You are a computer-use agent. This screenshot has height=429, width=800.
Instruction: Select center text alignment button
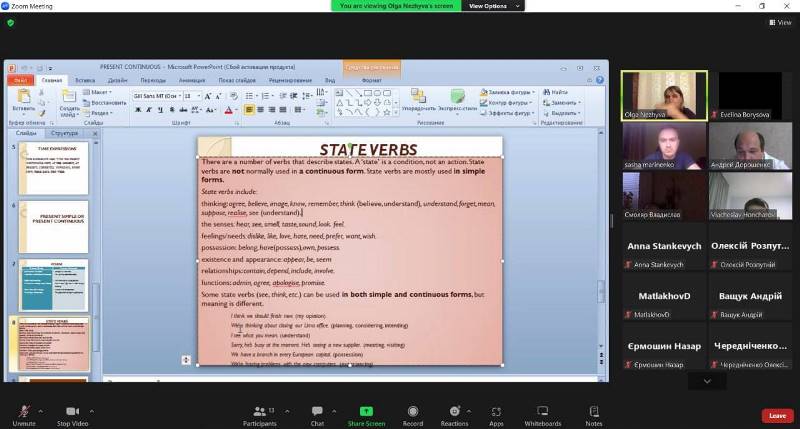click(x=260, y=110)
